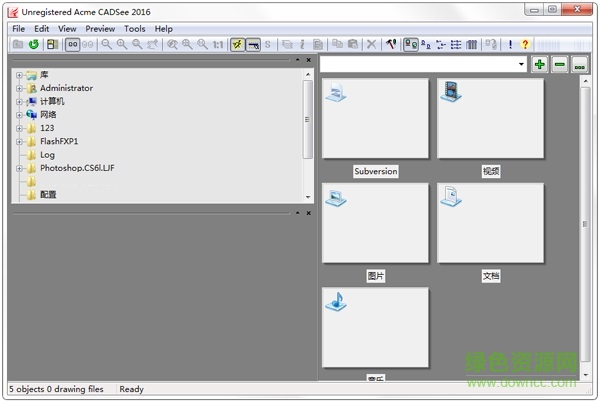This screenshot has width=600, height=401.
Task: Click the blue exclamation mark icon
Action: point(510,44)
